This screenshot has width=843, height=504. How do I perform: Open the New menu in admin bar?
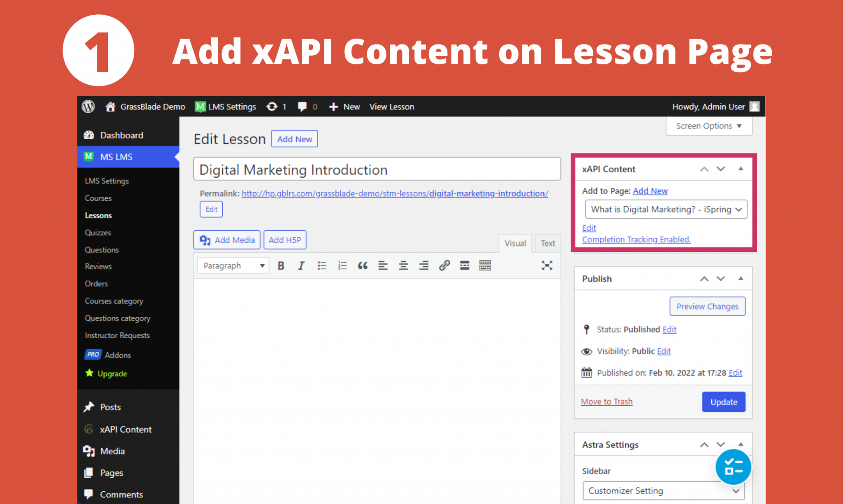[x=344, y=107]
